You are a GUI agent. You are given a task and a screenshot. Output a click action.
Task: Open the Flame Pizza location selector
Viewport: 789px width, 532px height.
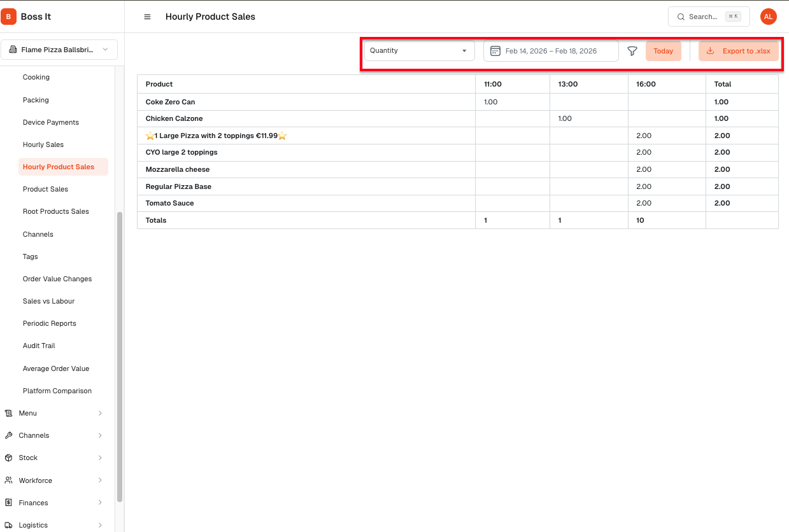point(59,50)
